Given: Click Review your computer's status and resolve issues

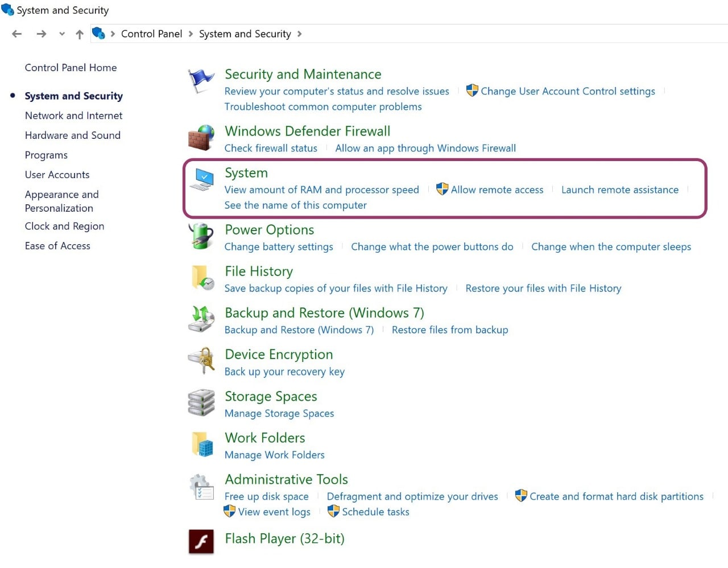Looking at the screenshot, I should coord(337,92).
